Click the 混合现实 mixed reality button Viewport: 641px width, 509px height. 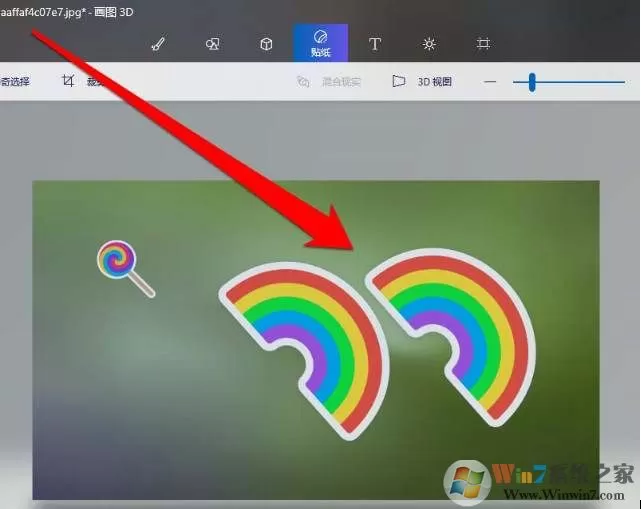[x=329, y=82]
